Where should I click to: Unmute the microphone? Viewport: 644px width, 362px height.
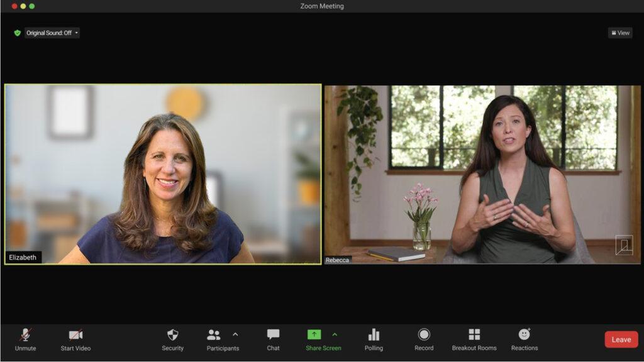(25, 339)
